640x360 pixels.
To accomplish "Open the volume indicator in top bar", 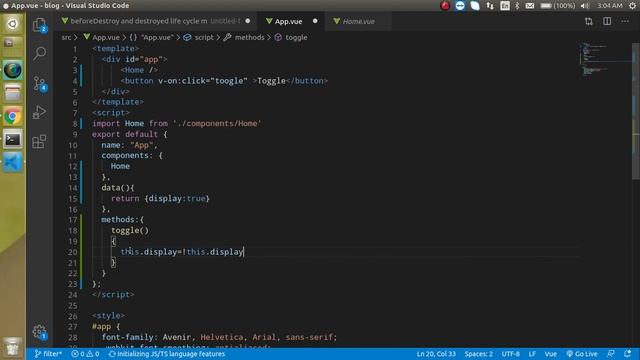I will coord(585,6).
